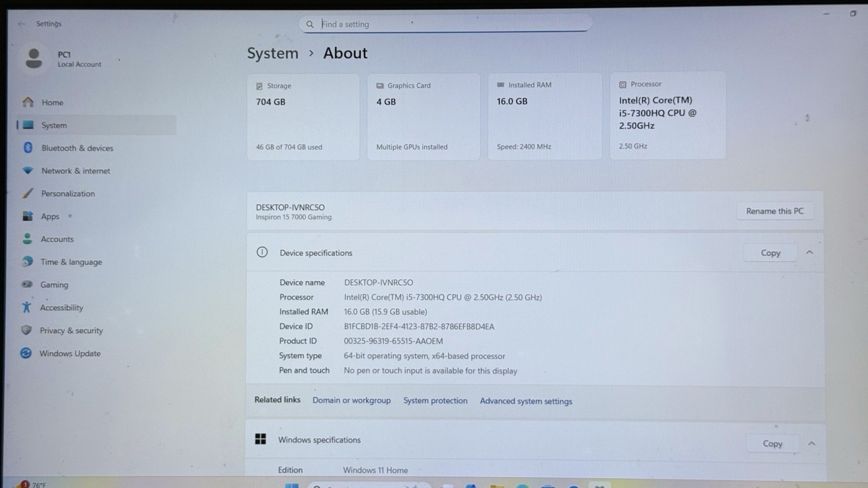Open Personalization settings
Image resolution: width=868 pixels, height=488 pixels.
point(96,193)
